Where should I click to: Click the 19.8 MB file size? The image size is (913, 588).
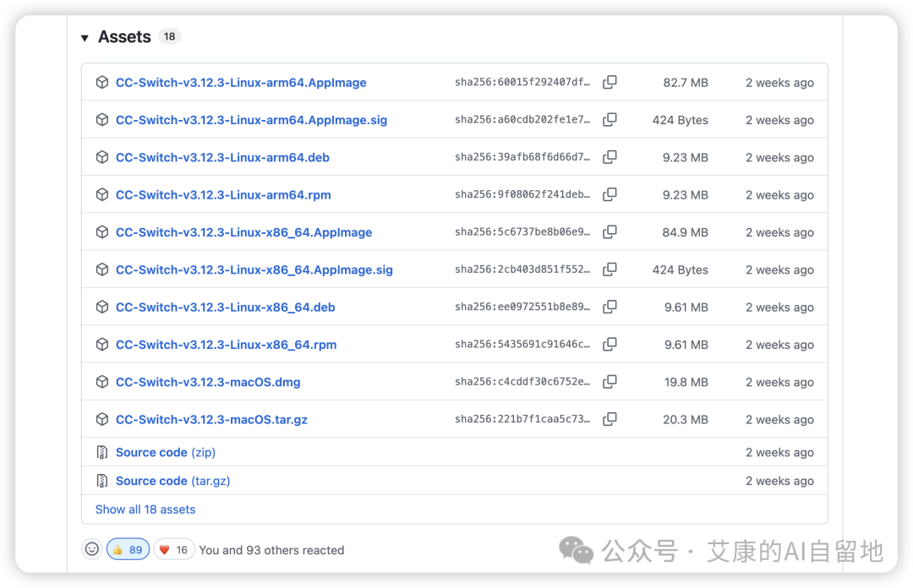tap(686, 382)
